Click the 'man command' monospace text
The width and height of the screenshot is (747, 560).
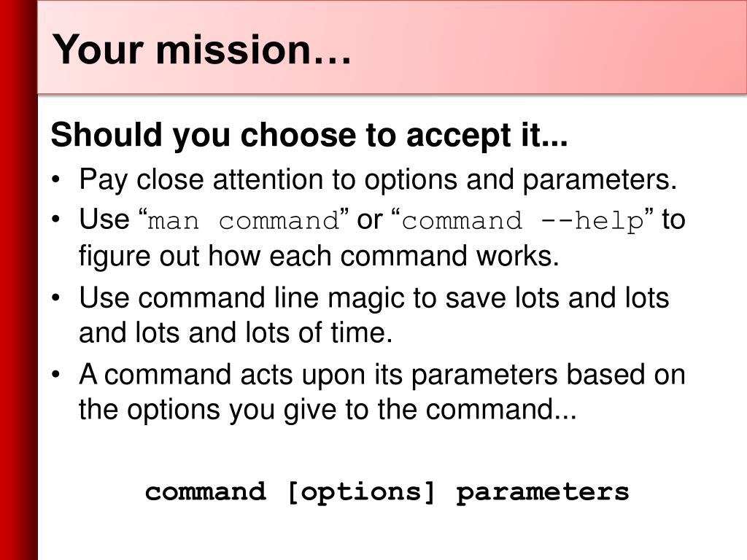[x=244, y=222]
